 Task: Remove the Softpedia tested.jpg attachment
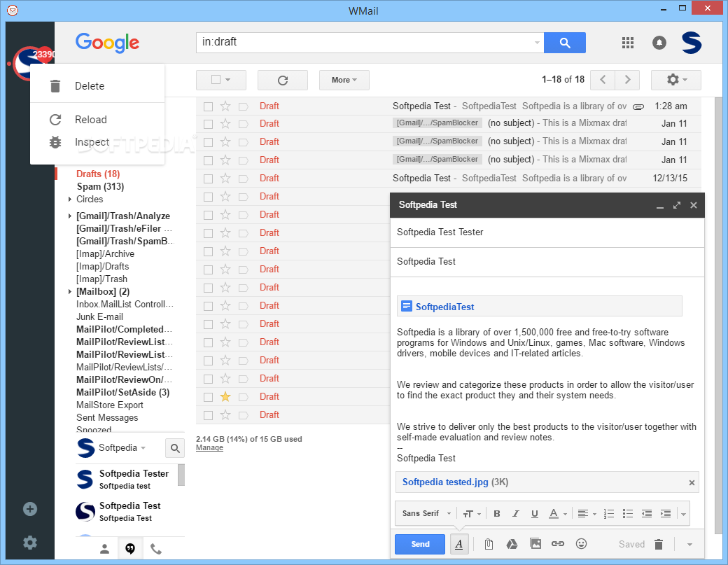(692, 483)
